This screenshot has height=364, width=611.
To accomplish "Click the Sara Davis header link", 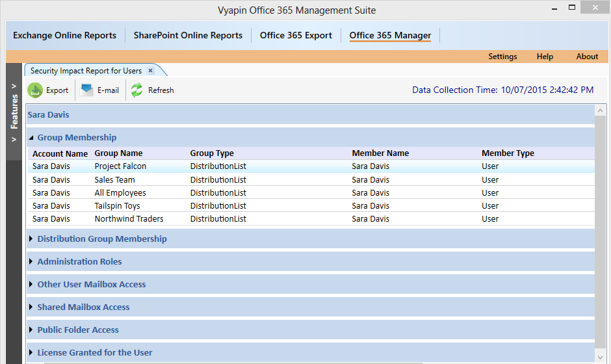I will click(x=48, y=114).
